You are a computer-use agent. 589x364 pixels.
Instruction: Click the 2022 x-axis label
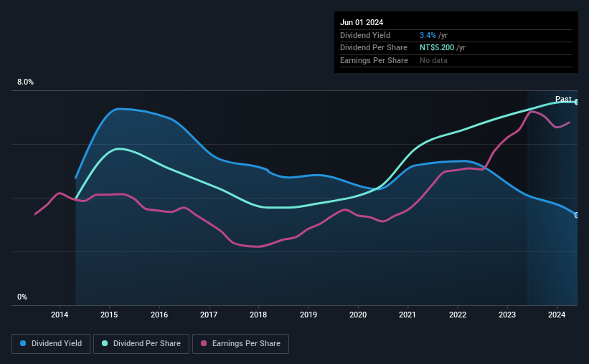pos(458,315)
